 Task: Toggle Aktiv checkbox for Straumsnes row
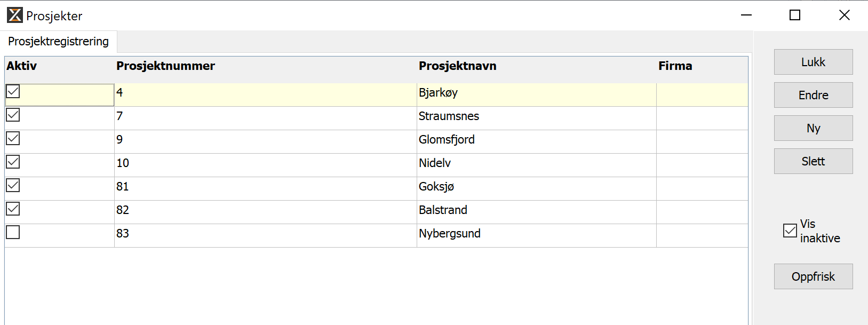pyautogui.click(x=13, y=115)
